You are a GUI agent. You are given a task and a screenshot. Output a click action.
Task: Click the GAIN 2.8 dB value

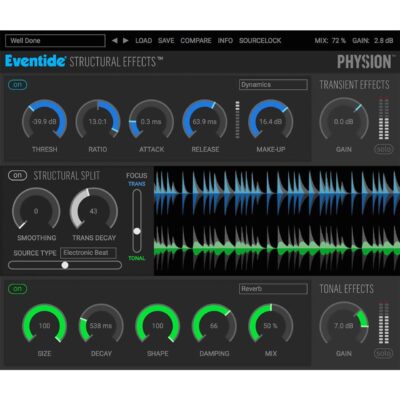[373, 41]
